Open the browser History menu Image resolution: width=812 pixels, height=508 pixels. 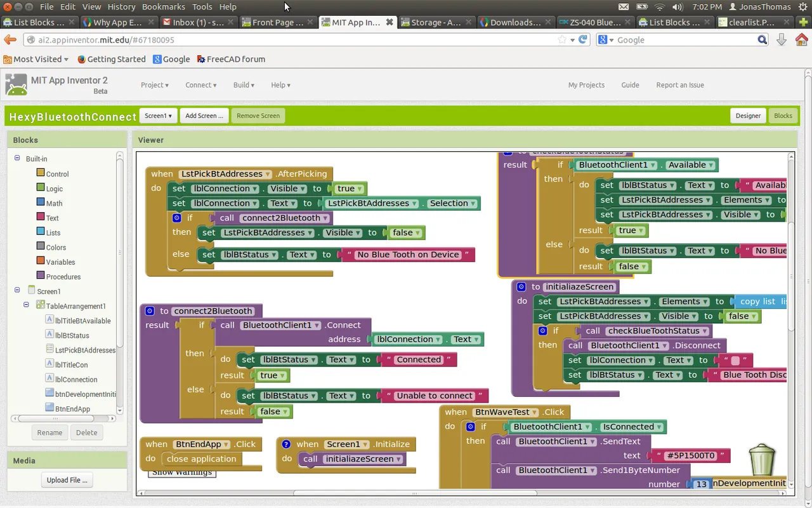[x=121, y=6]
